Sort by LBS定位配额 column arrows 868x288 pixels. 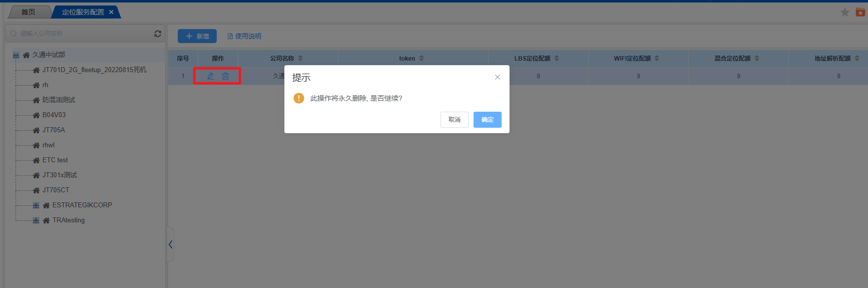[x=557, y=59]
